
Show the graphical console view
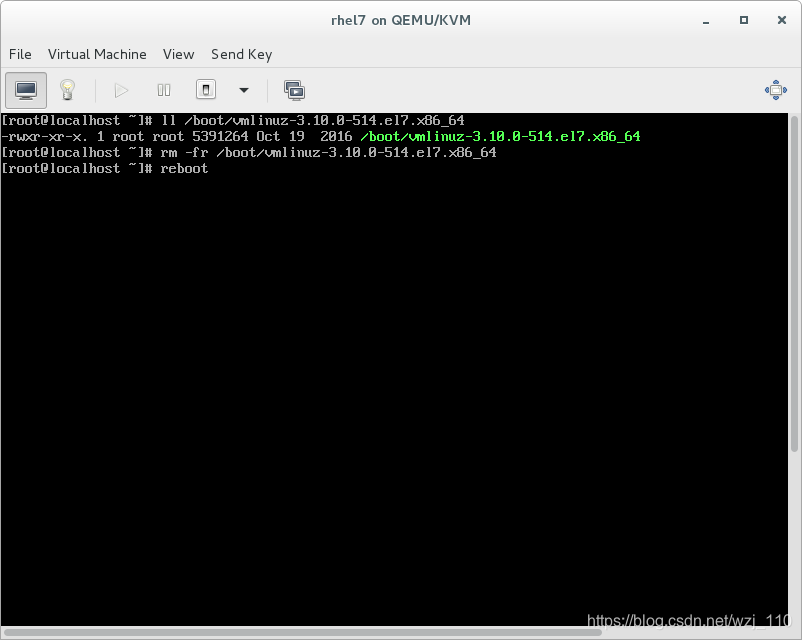coord(26,91)
